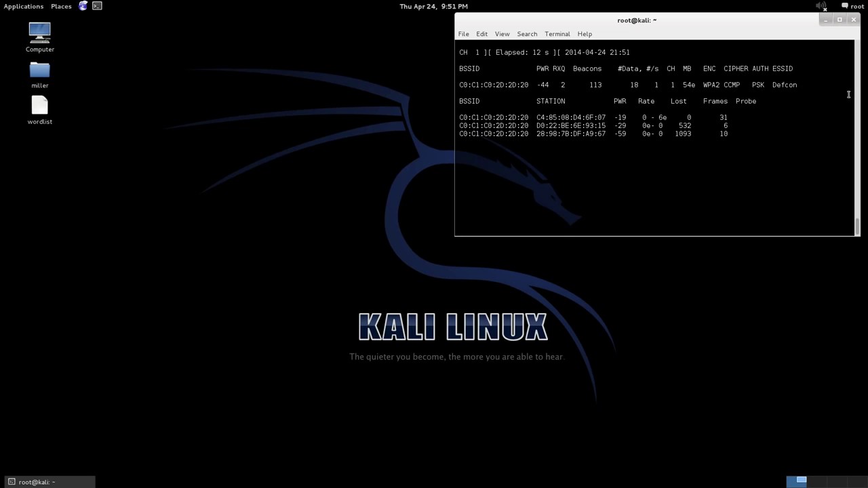
Task: Open the terminal View menu
Action: pos(502,34)
